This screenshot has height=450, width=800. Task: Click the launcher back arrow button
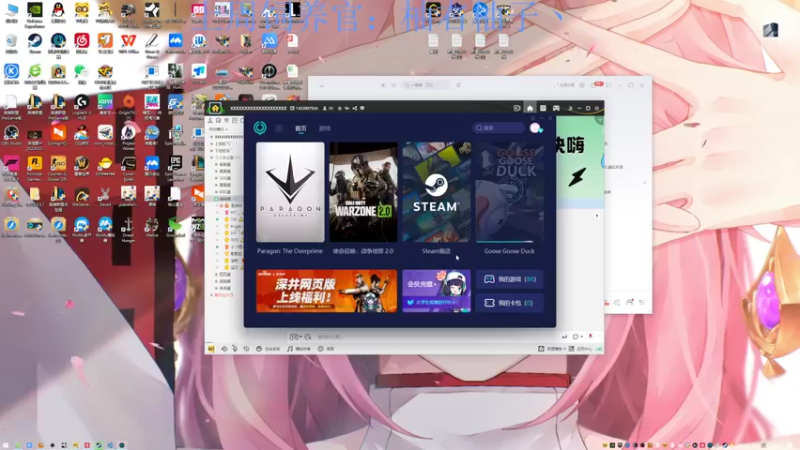279,129
